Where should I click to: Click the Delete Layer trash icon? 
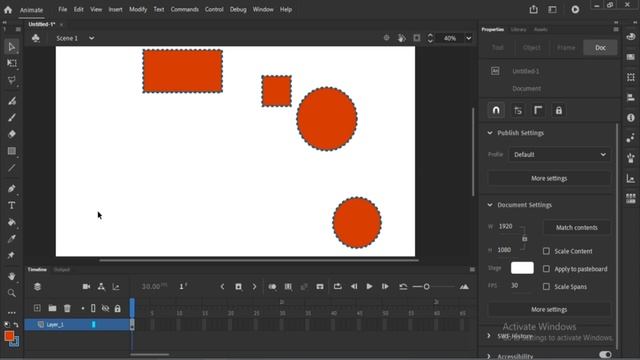coord(67,308)
